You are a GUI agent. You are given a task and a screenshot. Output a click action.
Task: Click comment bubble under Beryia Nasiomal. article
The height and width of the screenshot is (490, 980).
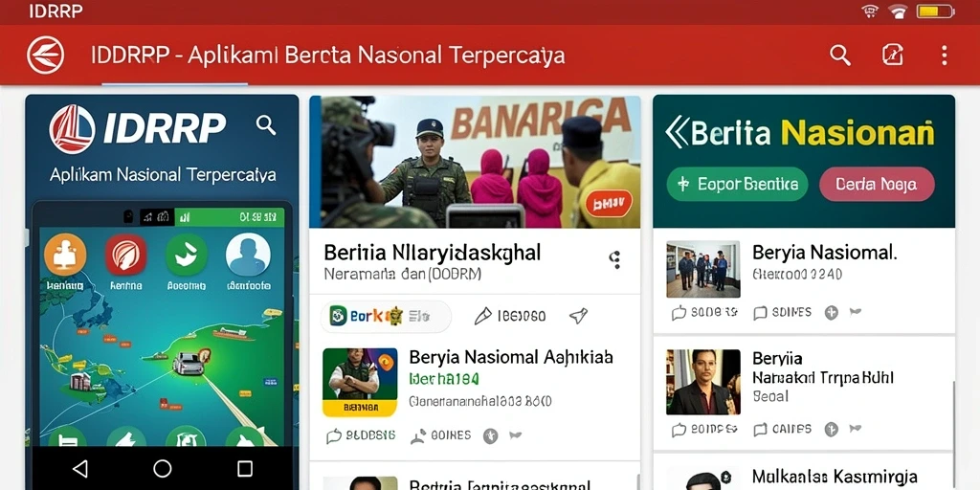click(679, 313)
